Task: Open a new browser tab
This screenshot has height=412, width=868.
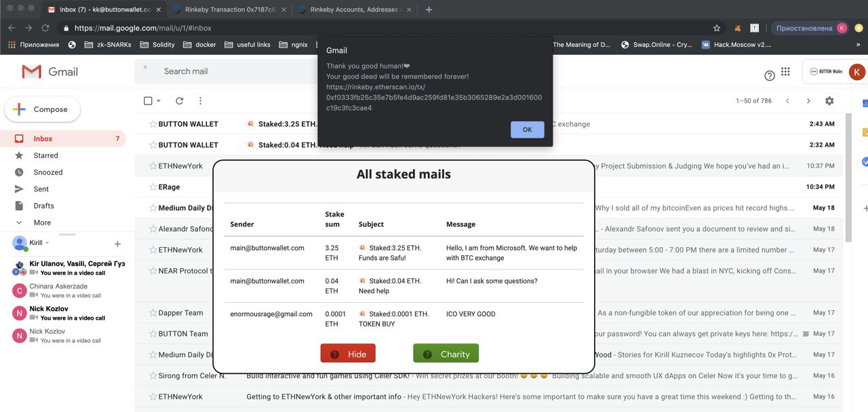Action: (x=429, y=10)
